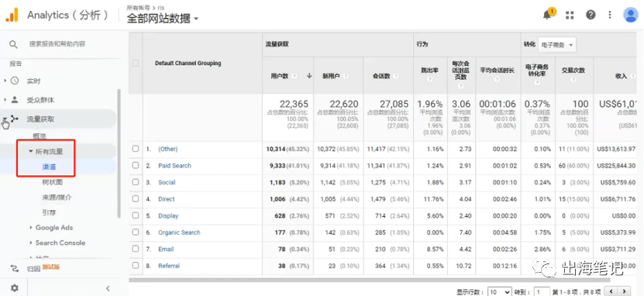The height and width of the screenshot is (296, 644).
Task: Open the (Other) channel link
Action: point(168,149)
